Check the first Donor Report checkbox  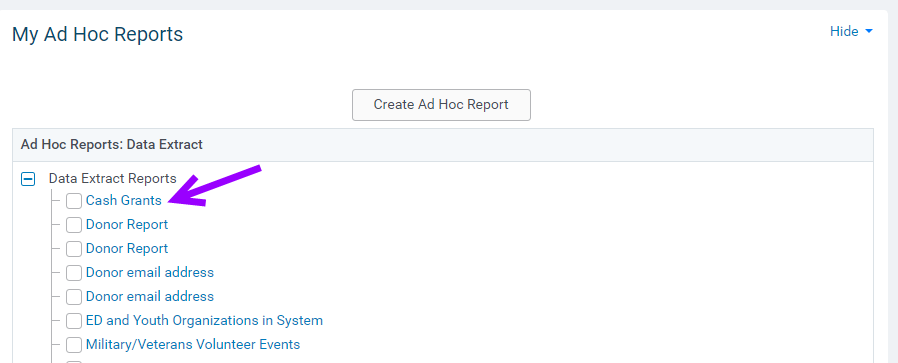(74, 225)
